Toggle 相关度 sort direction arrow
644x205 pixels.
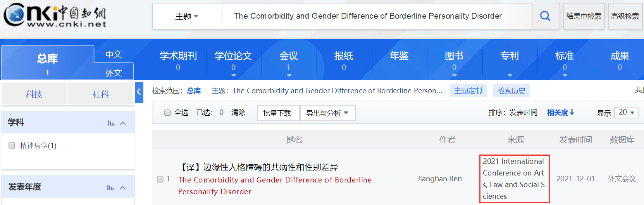tap(572, 112)
